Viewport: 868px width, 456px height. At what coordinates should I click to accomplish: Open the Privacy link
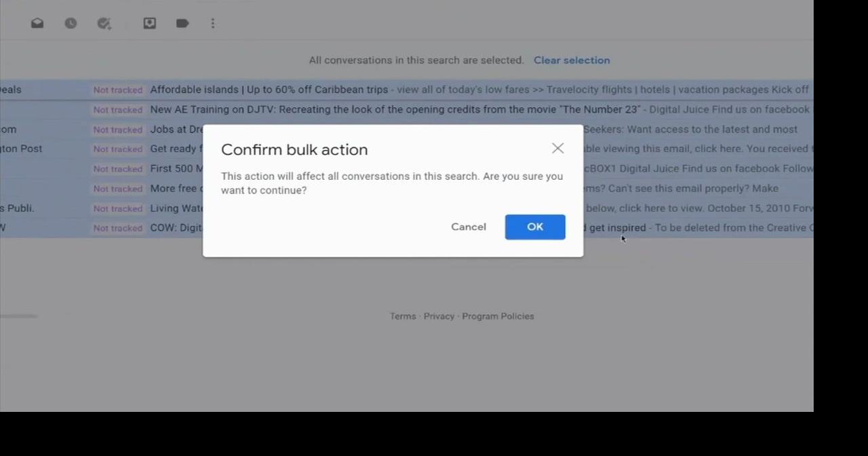pyautogui.click(x=439, y=316)
